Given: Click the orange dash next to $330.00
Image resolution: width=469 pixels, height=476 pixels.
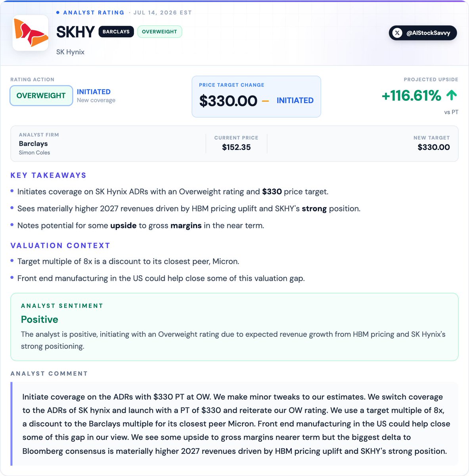Looking at the screenshot, I should click(x=266, y=101).
